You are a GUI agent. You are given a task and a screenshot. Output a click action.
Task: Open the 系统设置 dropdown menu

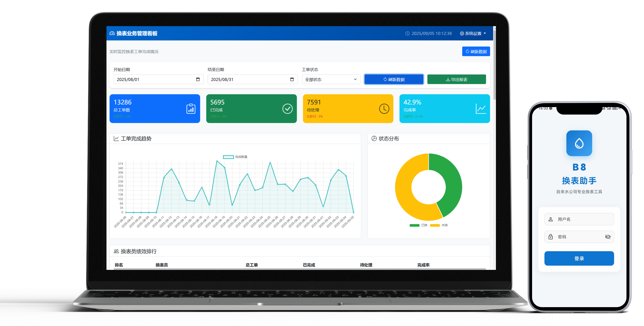(x=473, y=34)
